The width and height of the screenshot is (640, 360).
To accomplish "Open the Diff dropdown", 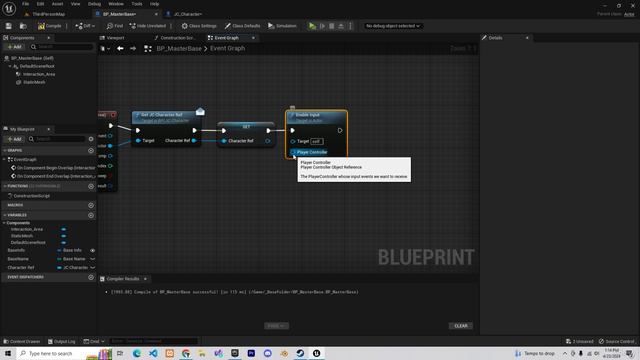I will (85, 26).
